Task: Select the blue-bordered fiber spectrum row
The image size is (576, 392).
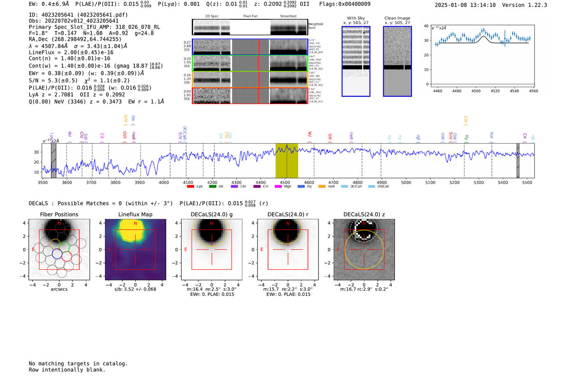Action: point(250,47)
